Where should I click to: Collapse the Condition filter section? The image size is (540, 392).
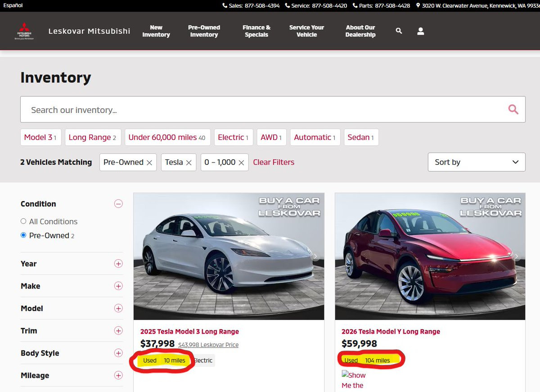coord(118,204)
